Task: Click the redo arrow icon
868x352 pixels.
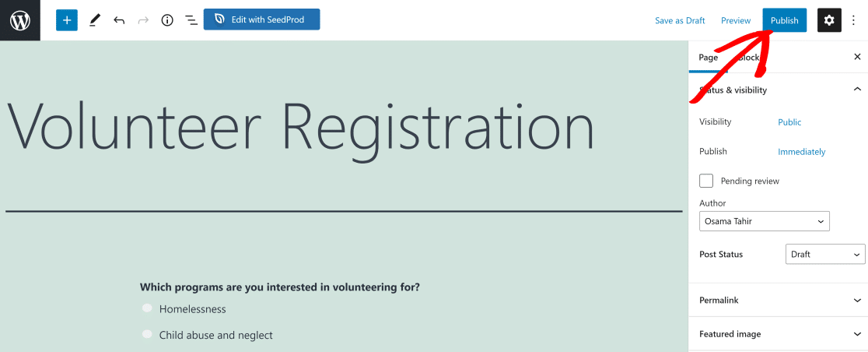Action: [x=143, y=20]
